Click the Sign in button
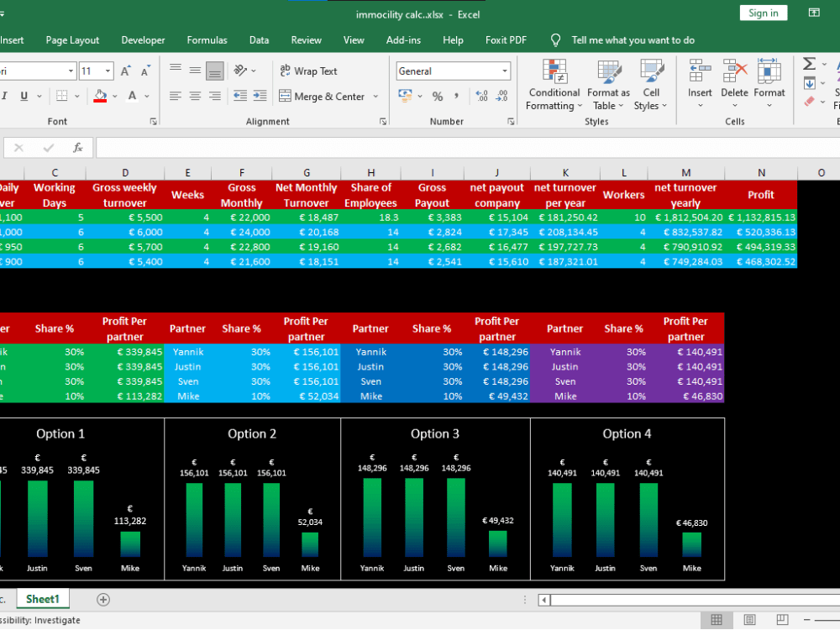840x630 pixels. 763,13
